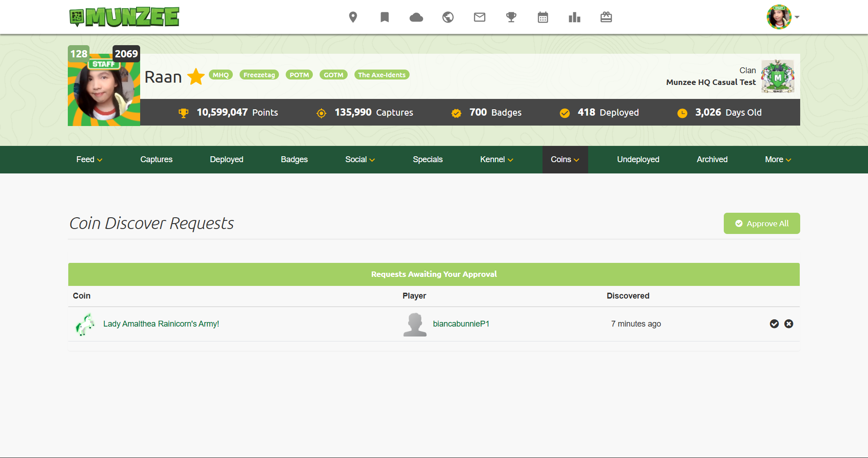Go to the Undeployed tab
Viewport: 868px width, 458px height.
[x=638, y=159]
